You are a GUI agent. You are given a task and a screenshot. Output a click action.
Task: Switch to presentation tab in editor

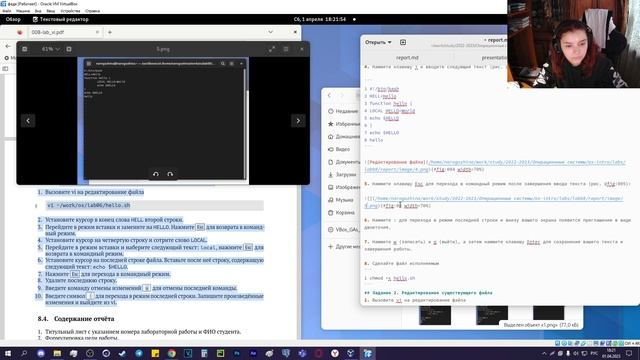tap(494, 58)
